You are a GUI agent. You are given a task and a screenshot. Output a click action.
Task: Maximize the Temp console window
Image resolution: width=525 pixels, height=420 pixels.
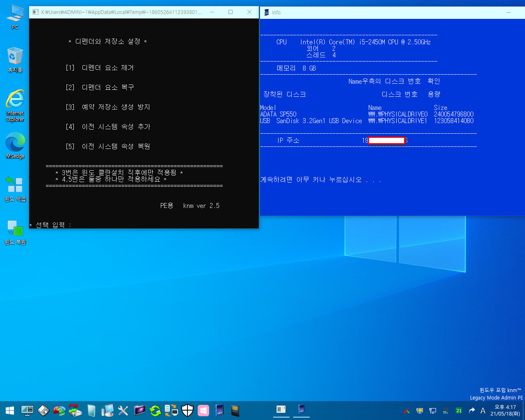pos(231,12)
